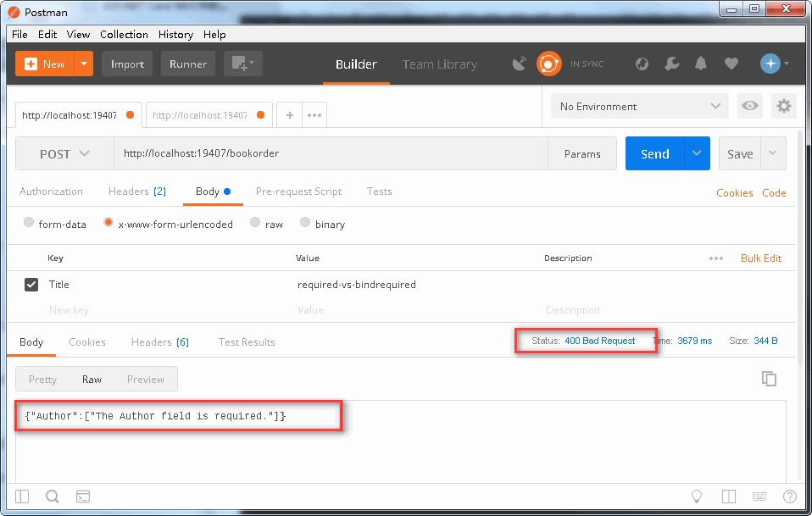Select the form-data radio button
The height and width of the screenshot is (516, 812).
tap(29, 223)
